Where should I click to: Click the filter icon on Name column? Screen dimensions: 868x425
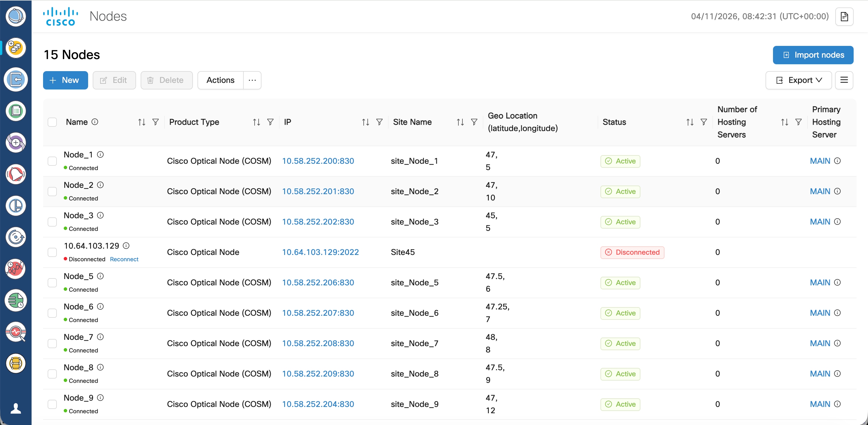pos(155,122)
